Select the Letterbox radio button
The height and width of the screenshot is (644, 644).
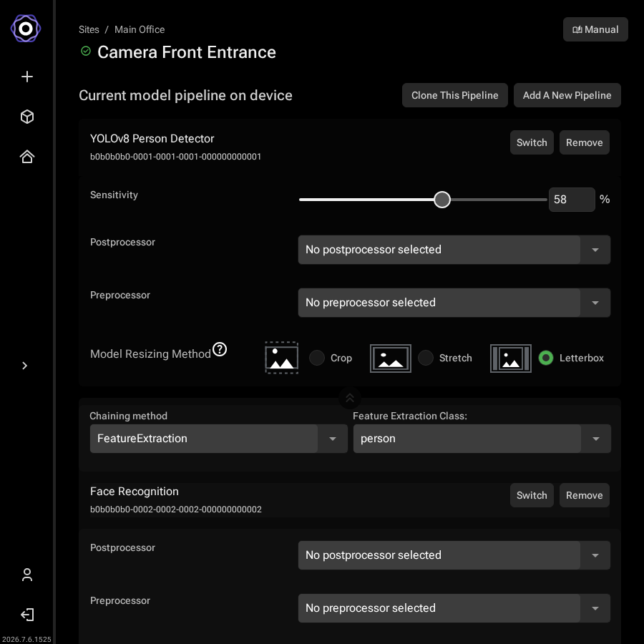point(546,358)
